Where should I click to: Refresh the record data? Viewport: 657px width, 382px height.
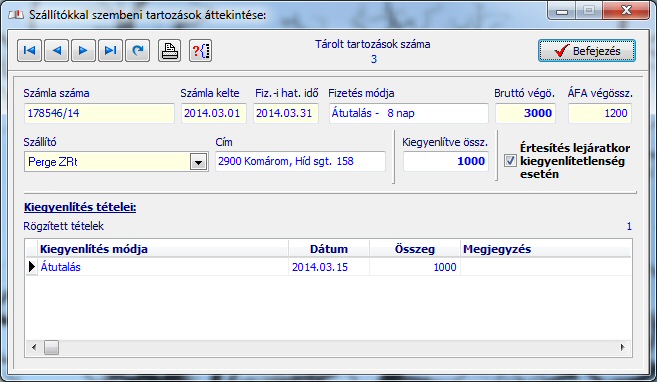pyautogui.click(x=137, y=51)
